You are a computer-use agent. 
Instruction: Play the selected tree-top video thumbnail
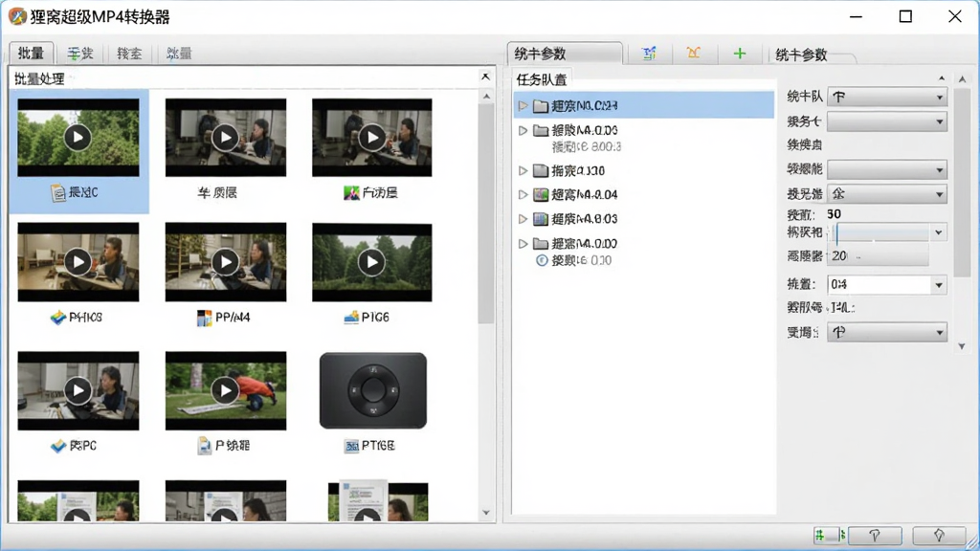[x=78, y=138]
